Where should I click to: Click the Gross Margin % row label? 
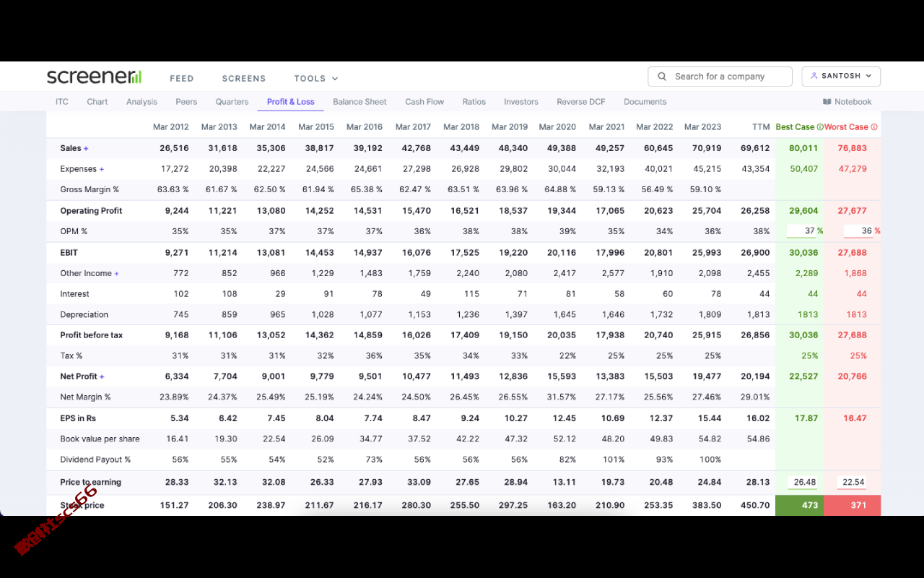click(90, 189)
